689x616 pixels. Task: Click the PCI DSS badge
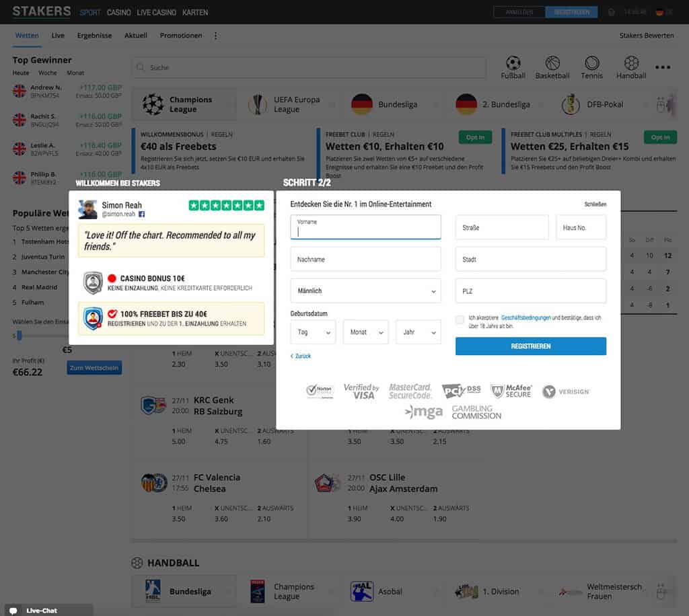tap(461, 390)
